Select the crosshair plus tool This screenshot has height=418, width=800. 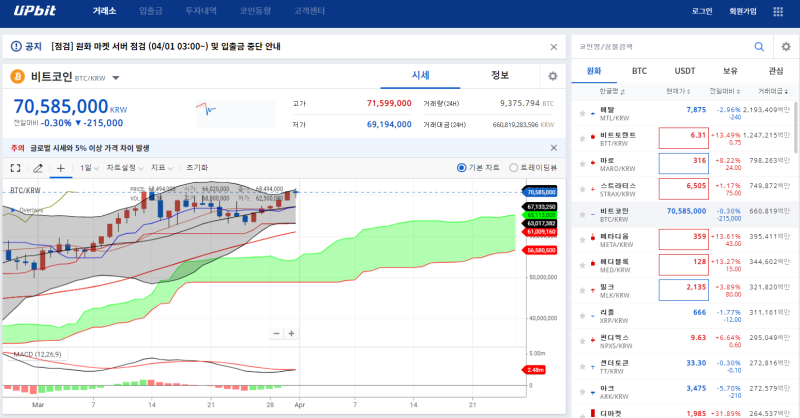coord(60,168)
